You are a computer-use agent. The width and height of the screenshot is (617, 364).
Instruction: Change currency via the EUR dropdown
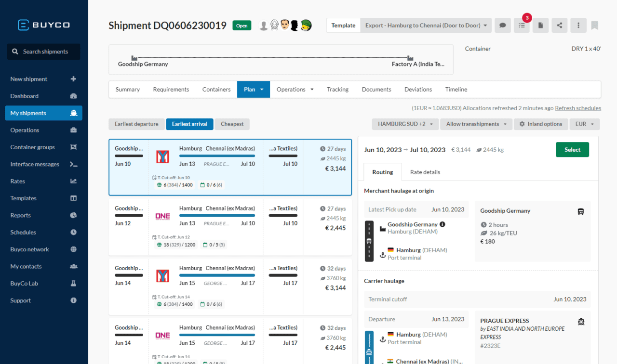point(584,124)
